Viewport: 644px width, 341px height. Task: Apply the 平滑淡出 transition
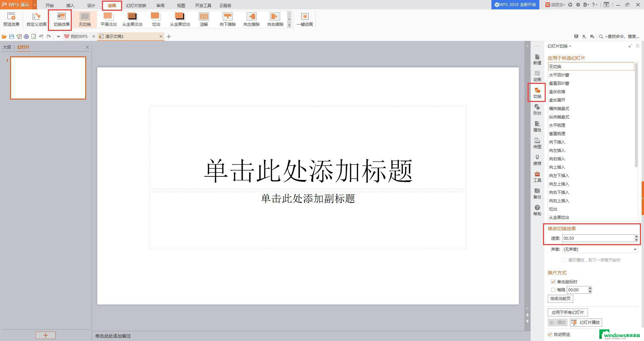click(108, 19)
